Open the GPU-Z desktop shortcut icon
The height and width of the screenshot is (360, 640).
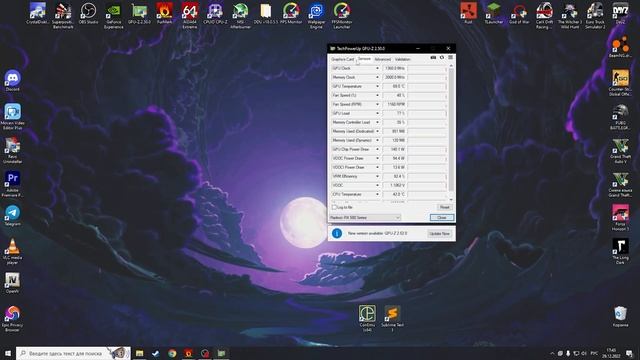tap(139, 14)
